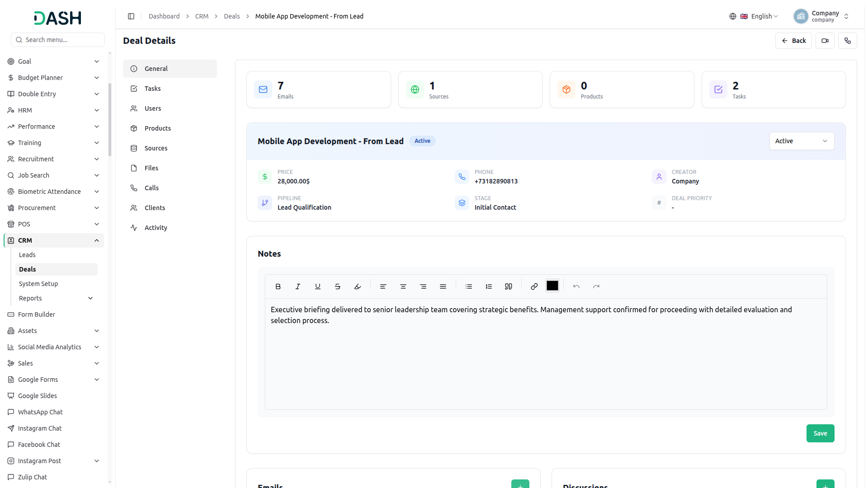This screenshot has width=868, height=488.
Task: Justify the notes text
Action: coord(443,286)
